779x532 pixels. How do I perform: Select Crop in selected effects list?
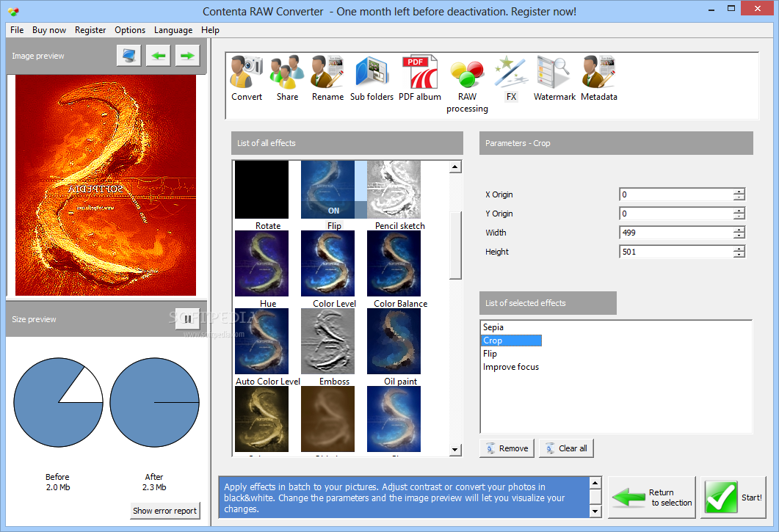pos(512,340)
